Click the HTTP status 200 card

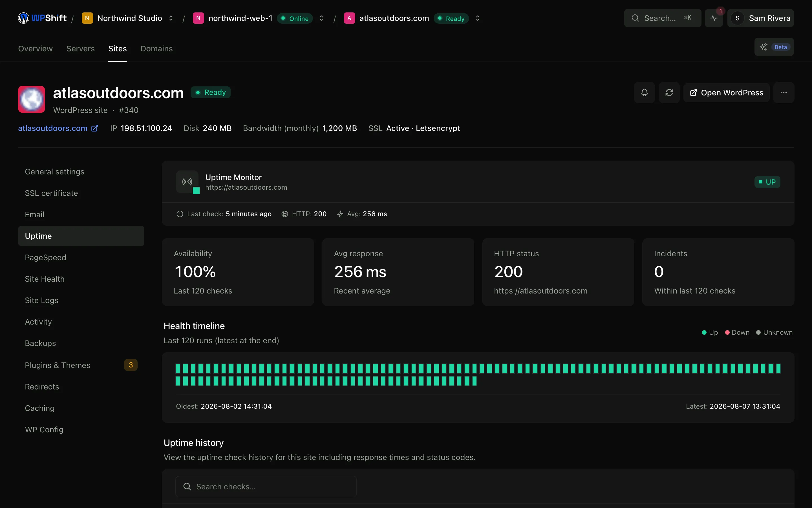click(558, 272)
